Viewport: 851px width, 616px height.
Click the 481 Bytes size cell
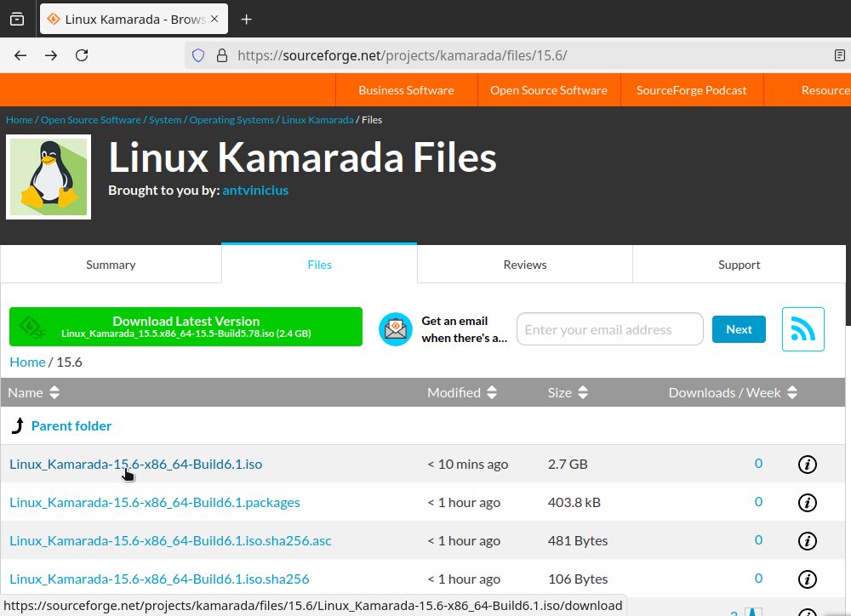578,541
